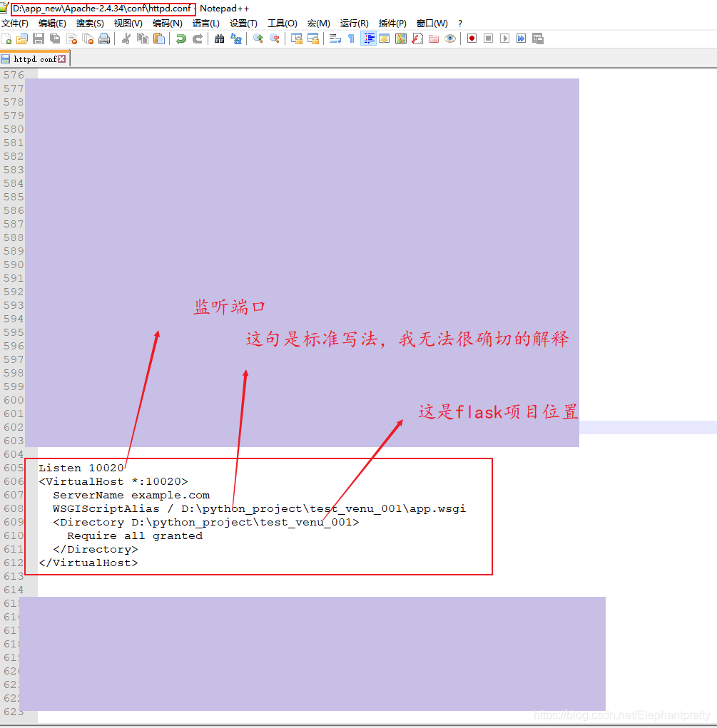Zoom out of the document
Image resolution: width=717 pixels, height=728 pixels.
coord(274,39)
